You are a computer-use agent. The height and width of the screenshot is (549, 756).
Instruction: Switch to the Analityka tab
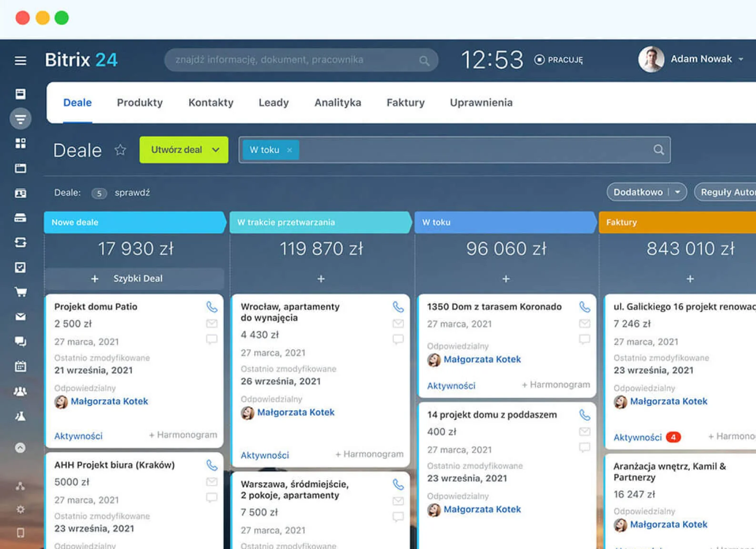click(x=337, y=102)
